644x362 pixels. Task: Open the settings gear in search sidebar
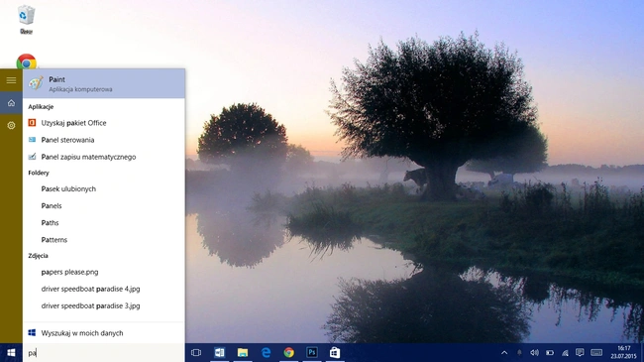(11, 126)
